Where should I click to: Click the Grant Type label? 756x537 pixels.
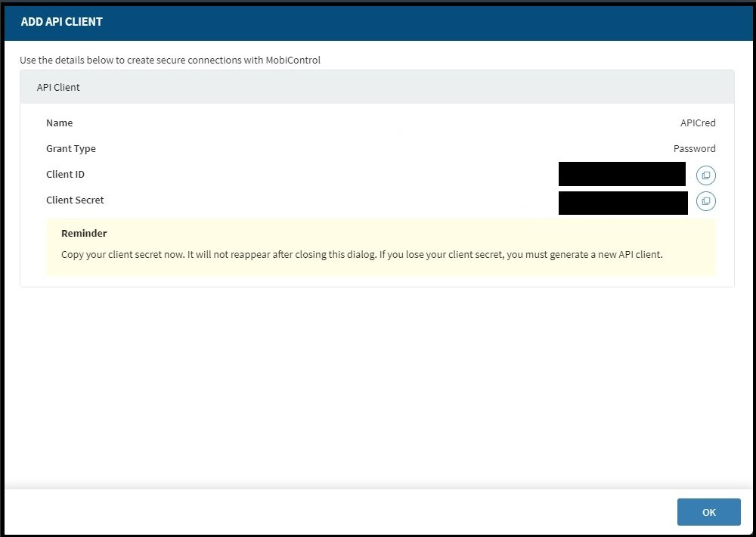click(70, 148)
